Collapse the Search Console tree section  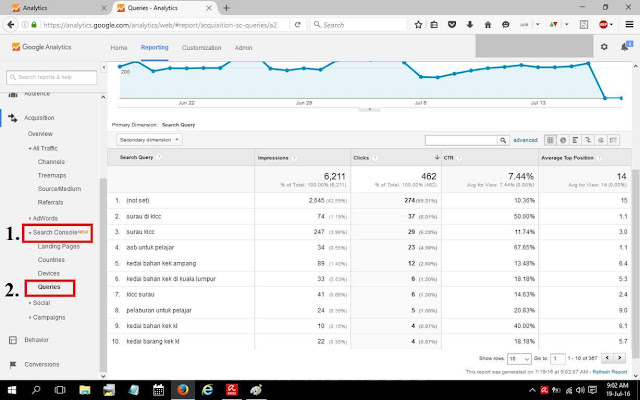point(30,233)
